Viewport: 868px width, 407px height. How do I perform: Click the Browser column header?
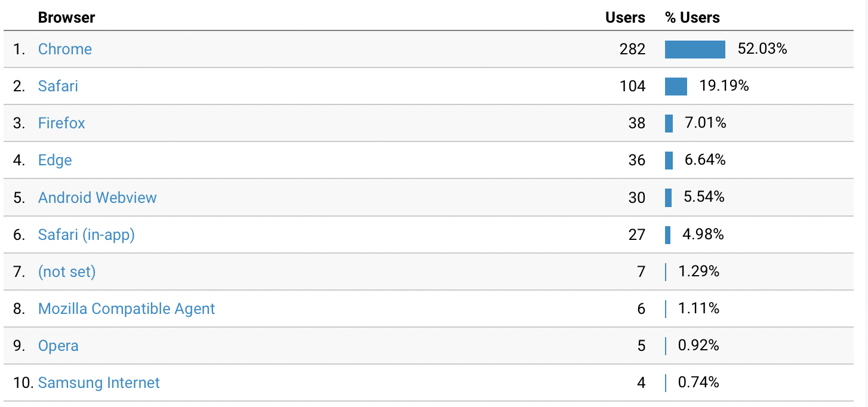(x=66, y=17)
